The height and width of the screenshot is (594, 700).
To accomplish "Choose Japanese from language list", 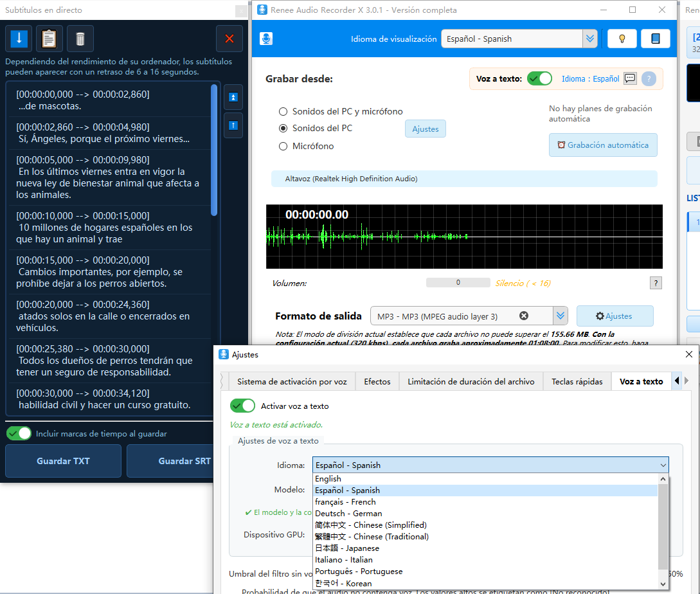I will point(485,548).
